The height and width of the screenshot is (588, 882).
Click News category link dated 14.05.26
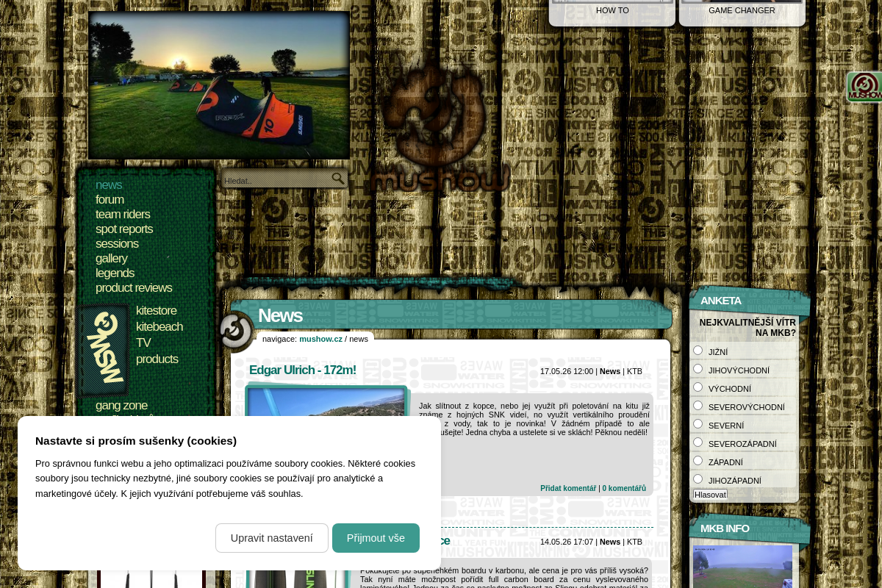610,542
